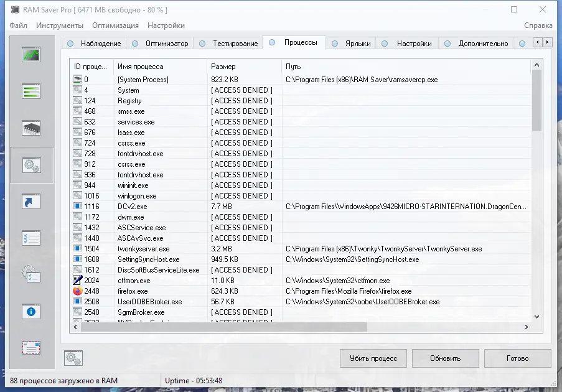562x392 pixels.
Task: Select the wininit.exe process name
Action: [x=133, y=185]
